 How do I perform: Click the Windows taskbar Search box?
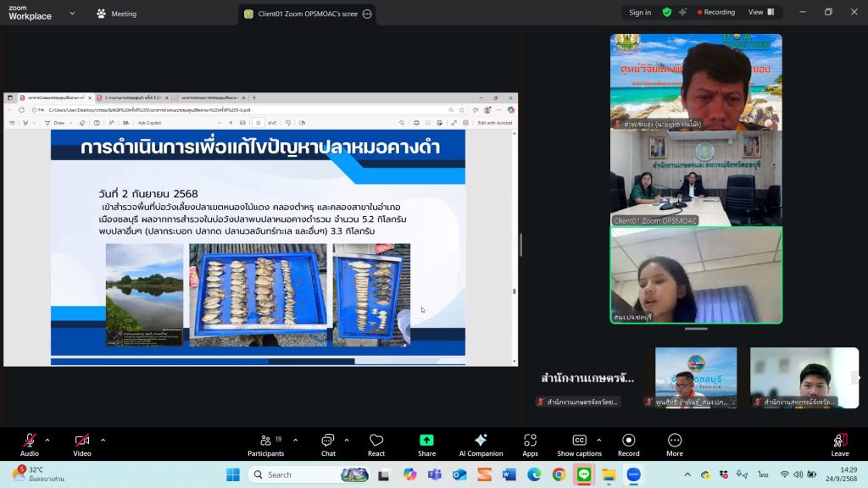(309, 474)
